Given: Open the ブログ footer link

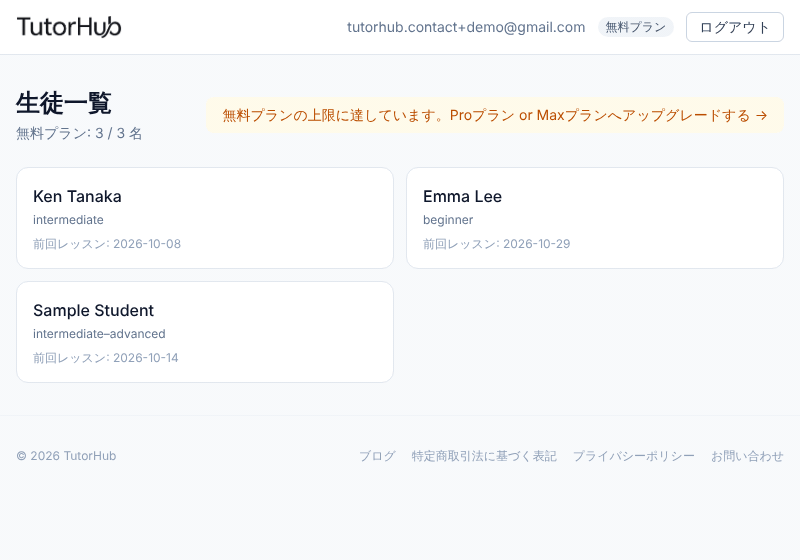Looking at the screenshot, I should coord(377,456).
